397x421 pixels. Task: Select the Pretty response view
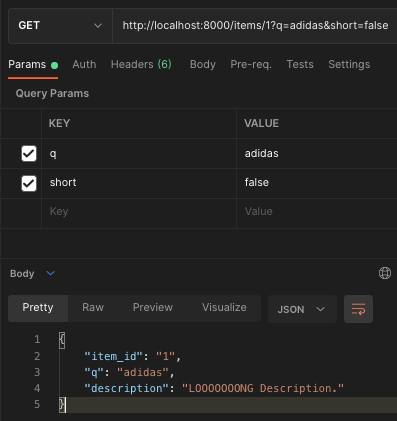click(38, 308)
